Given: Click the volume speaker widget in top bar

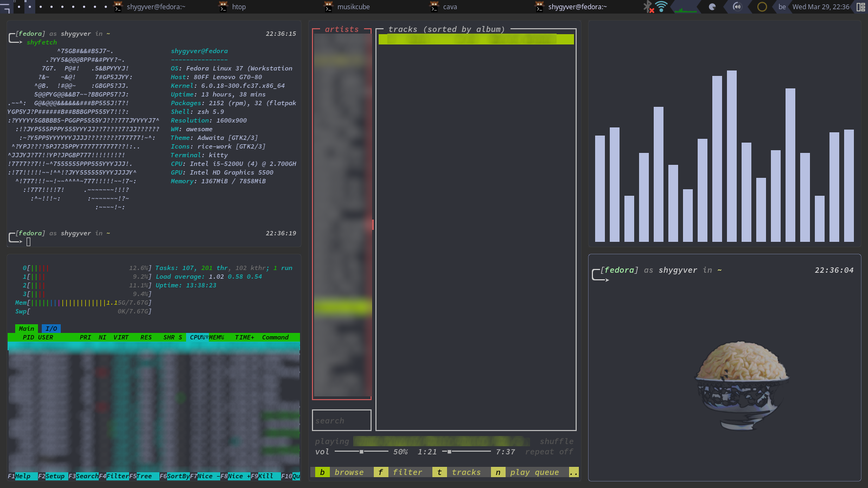Looking at the screenshot, I should coord(737,7).
